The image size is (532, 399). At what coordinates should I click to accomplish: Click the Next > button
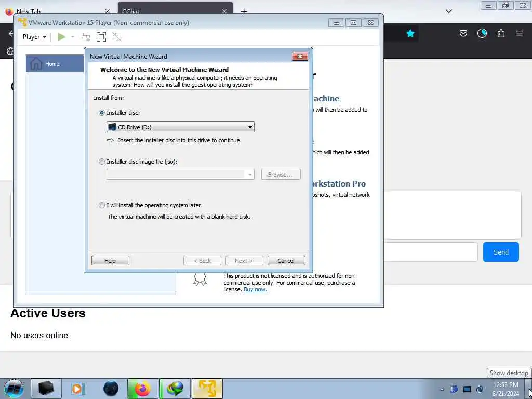coord(244,261)
